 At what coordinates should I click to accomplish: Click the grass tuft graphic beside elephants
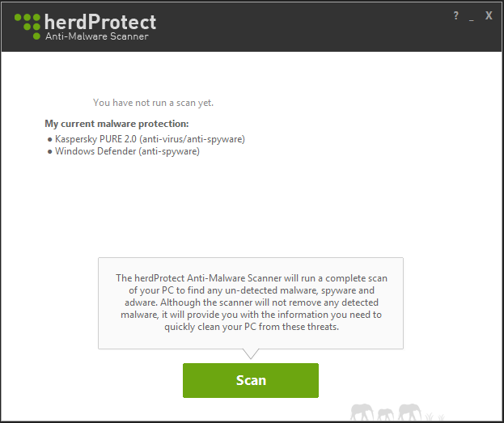click(x=434, y=417)
